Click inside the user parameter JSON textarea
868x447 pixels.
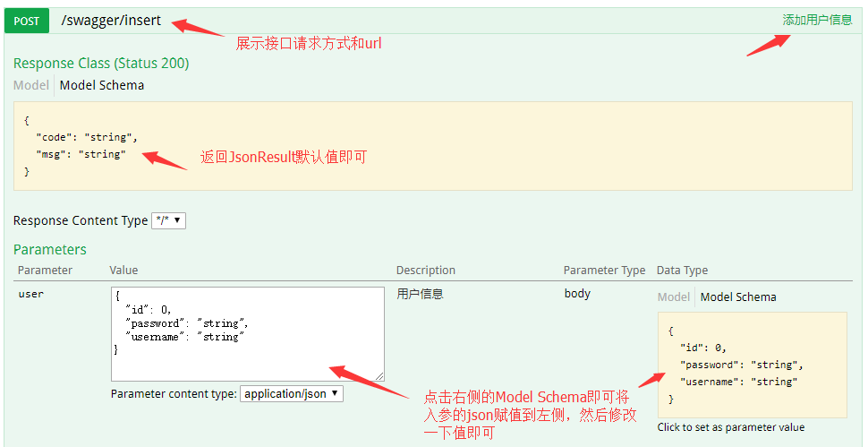[x=248, y=334]
